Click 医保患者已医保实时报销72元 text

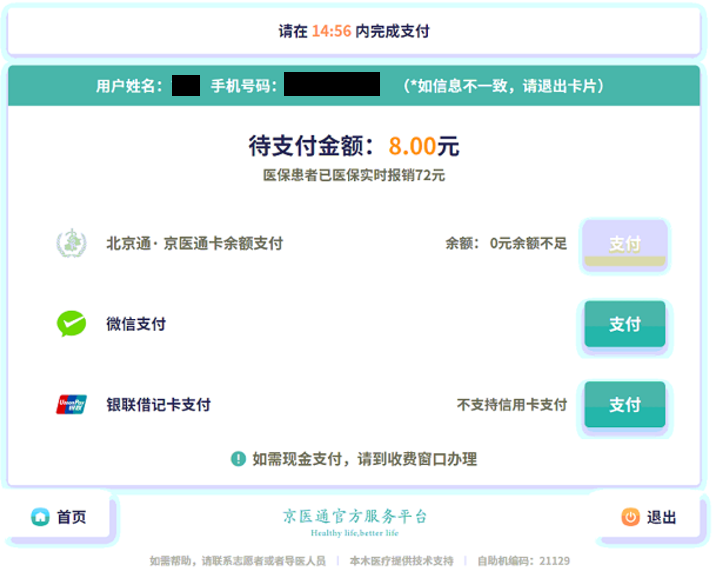coord(354,175)
